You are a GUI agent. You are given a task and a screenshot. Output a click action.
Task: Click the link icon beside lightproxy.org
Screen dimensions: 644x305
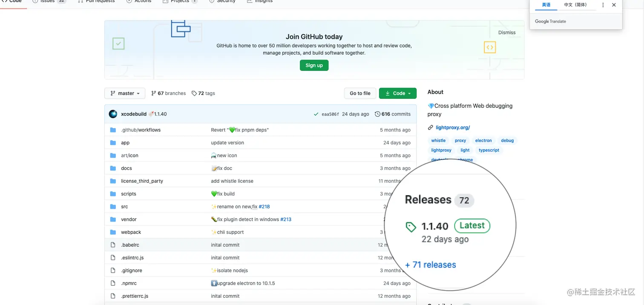[x=431, y=127]
